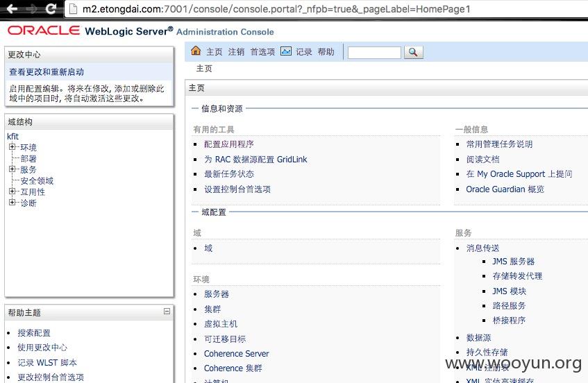The width and height of the screenshot is (588, 383).
Task: Open 消息传送 under 服务
Action: tap(482, 248)
